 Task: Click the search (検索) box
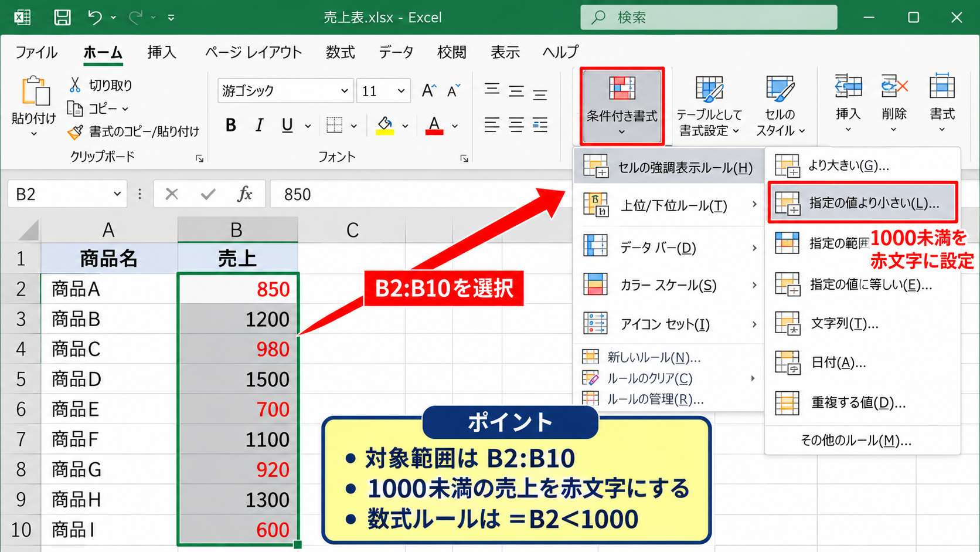click(709, 17)
